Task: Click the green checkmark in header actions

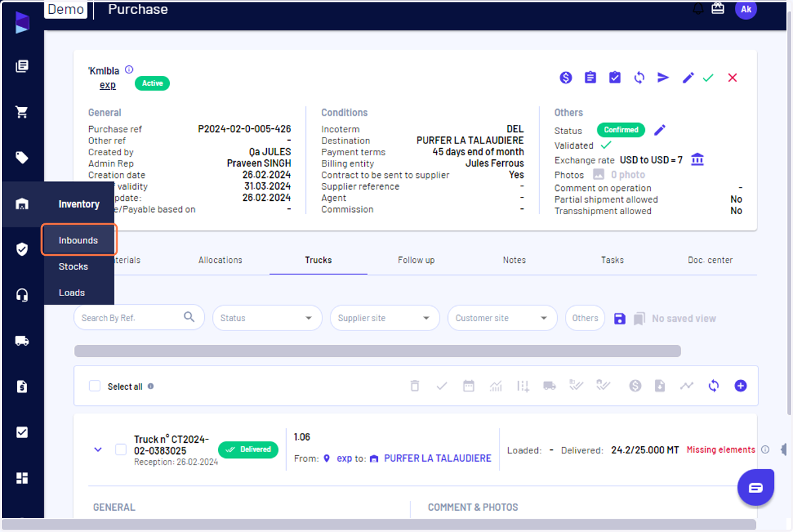Action: point(708,77)
